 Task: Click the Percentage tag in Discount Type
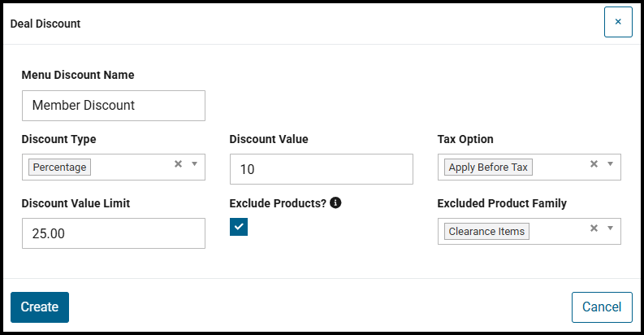[x=60, y=167]
